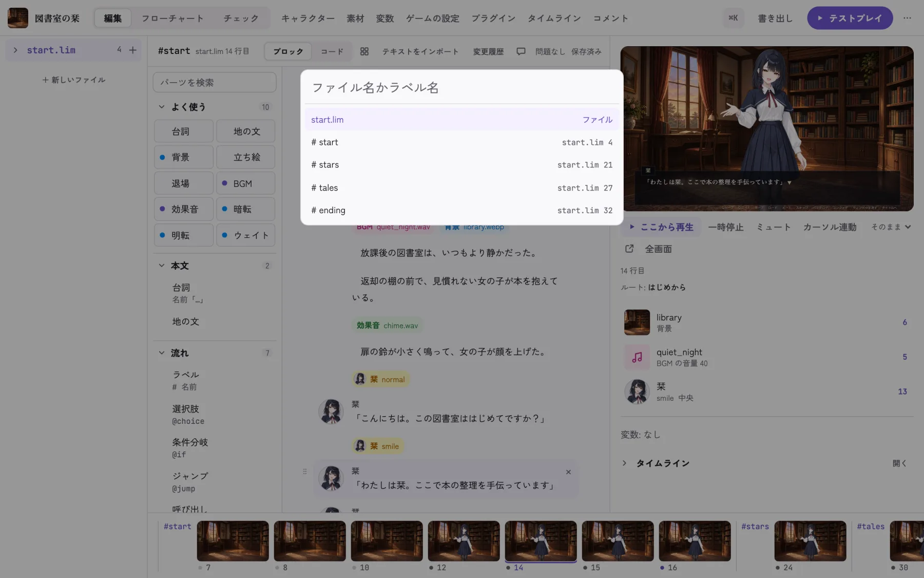Open the comment bubble icon in toolbar
The image size is (924, 578).
click(x=521, y=51)
